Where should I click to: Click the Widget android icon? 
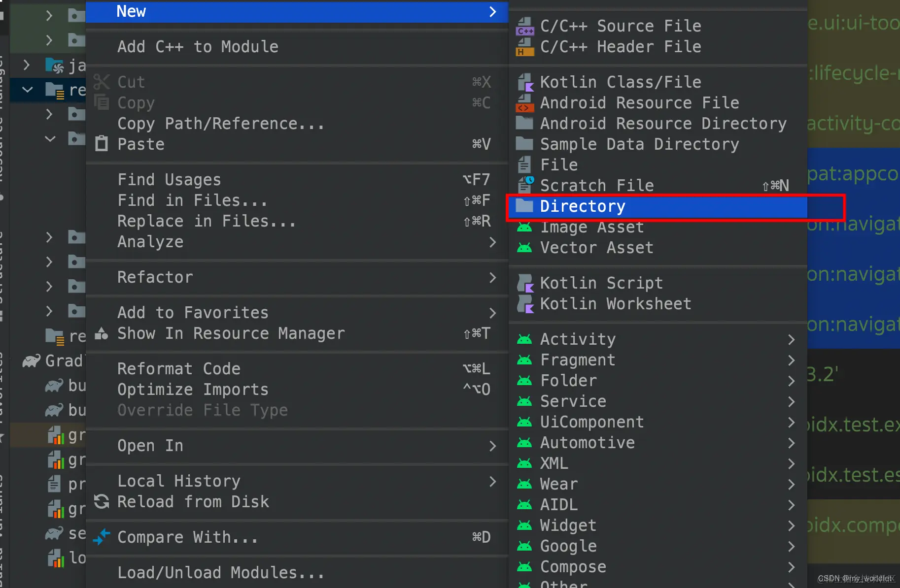coord(524,525)
